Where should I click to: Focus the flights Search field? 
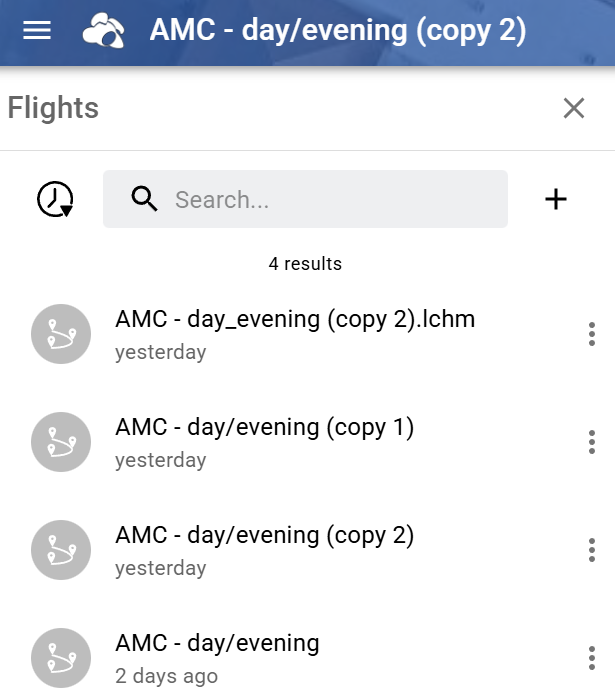330,200
